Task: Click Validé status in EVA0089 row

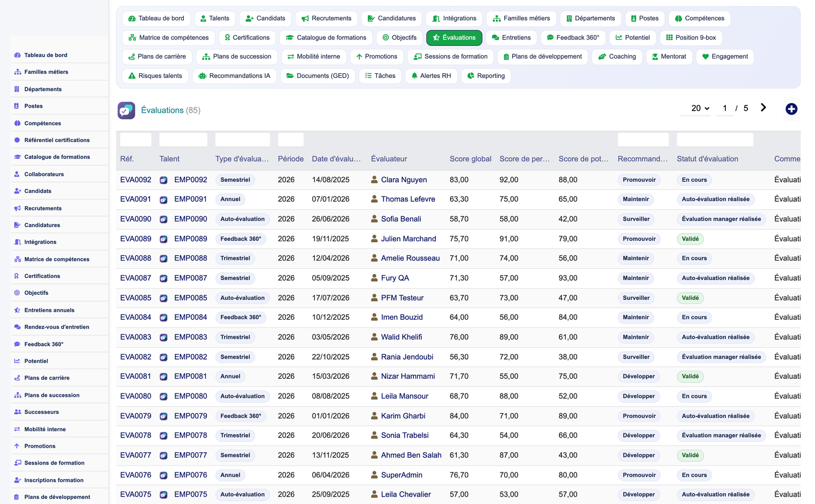Action: pos(690,239)
